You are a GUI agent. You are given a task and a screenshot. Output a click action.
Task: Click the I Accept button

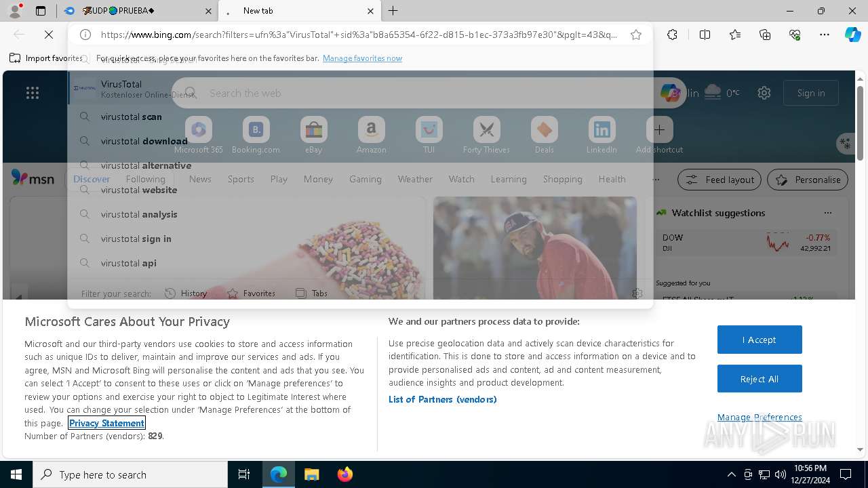tap(759, 340)
